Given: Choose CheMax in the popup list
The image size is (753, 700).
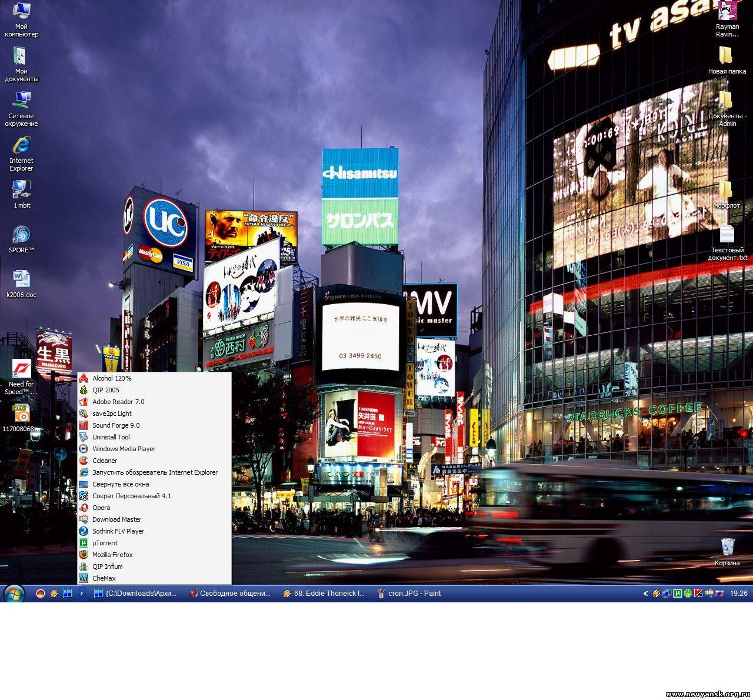Looking at the screenshot, I should [x=154, y=578].
